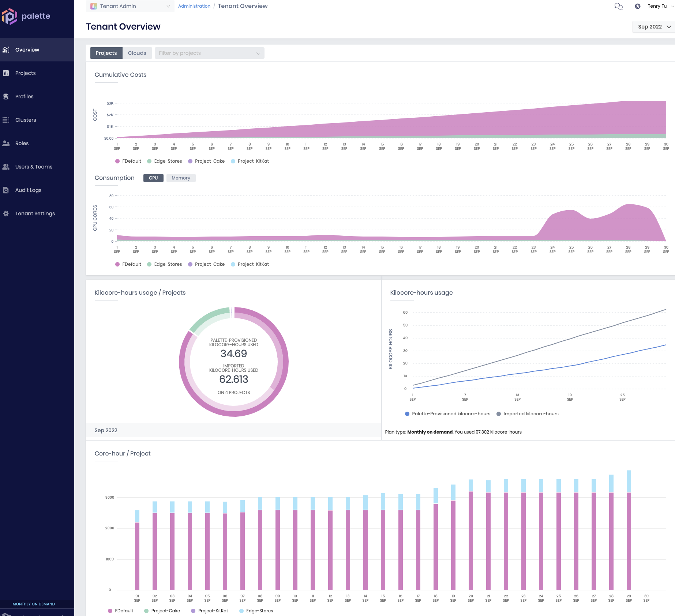Switch to the Clouds tab
Viewport: 675px width, 616px height.
(137, 53)
